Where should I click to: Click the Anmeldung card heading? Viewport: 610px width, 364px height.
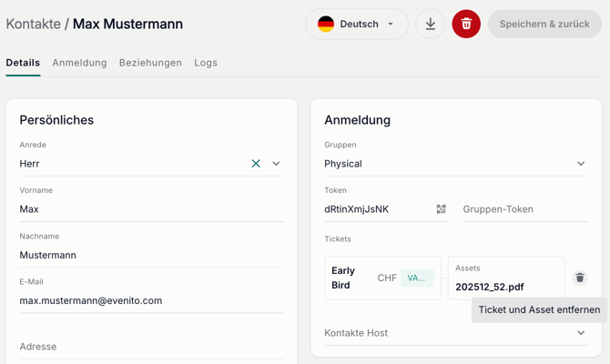tap(358, 120)
